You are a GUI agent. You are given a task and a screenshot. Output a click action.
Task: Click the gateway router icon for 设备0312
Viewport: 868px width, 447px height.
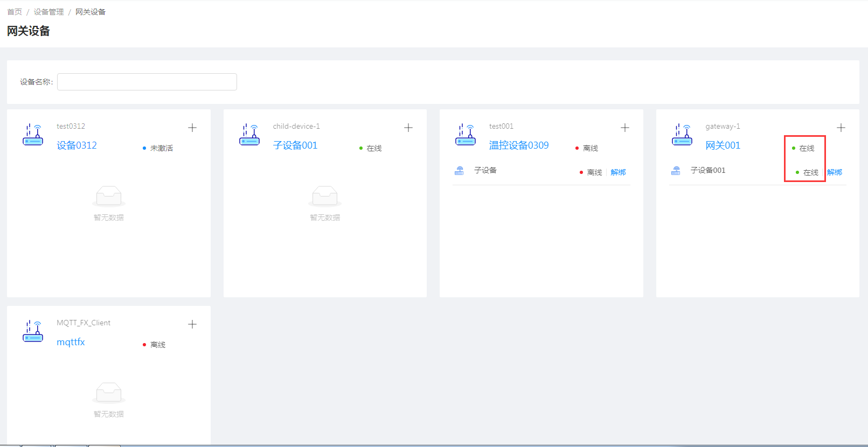[33, 135]
